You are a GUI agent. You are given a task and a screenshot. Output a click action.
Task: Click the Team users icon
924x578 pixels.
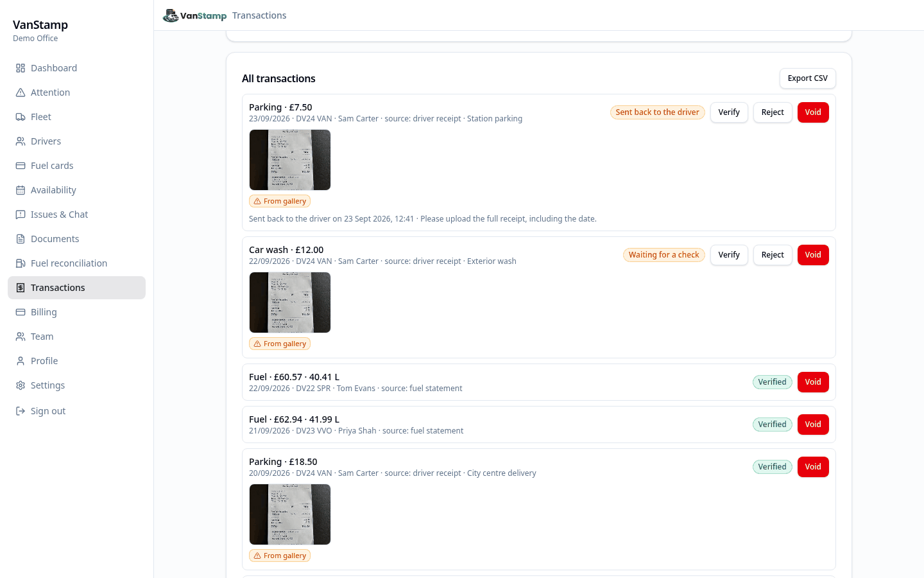tap(21, 337)
